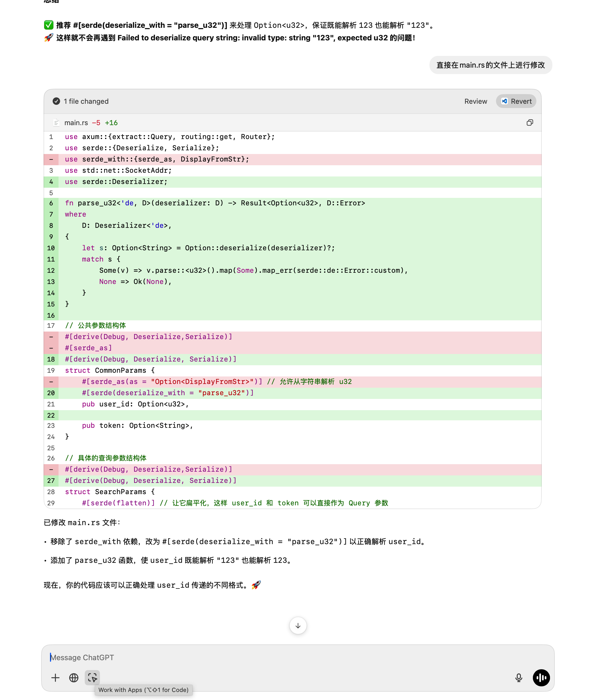Click the '+16' additions count
This screenshot has width=612, height=700.
111,123
